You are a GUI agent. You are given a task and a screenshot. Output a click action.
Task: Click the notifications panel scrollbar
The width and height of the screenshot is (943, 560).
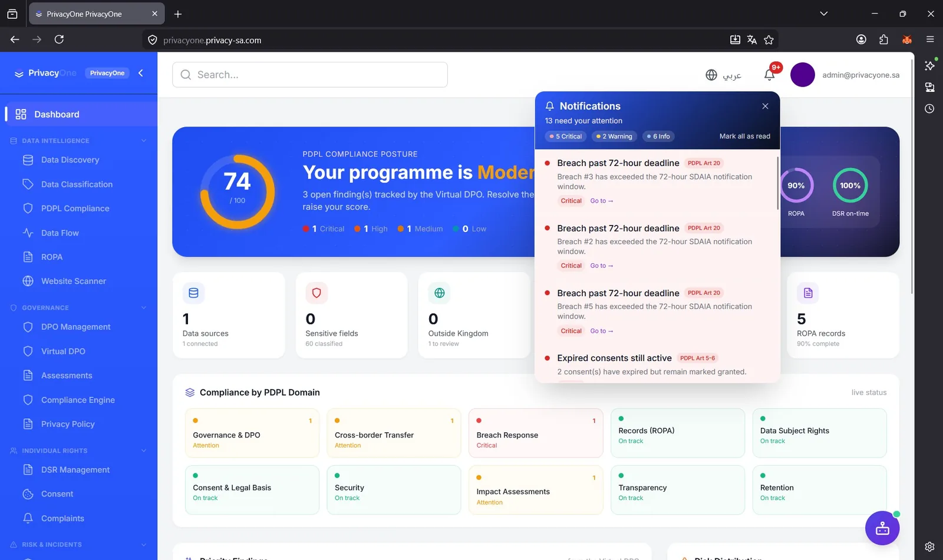tap(778, 183)
